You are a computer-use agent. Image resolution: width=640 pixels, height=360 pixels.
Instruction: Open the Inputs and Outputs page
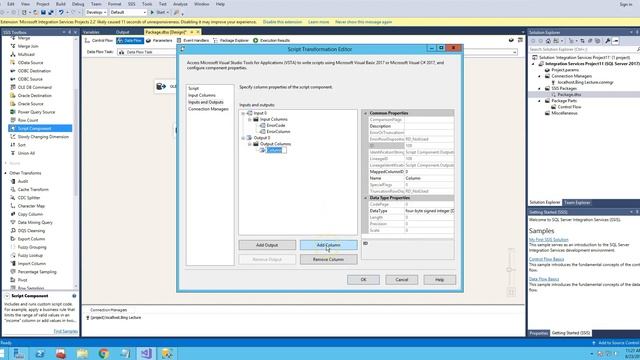point(206,102)
